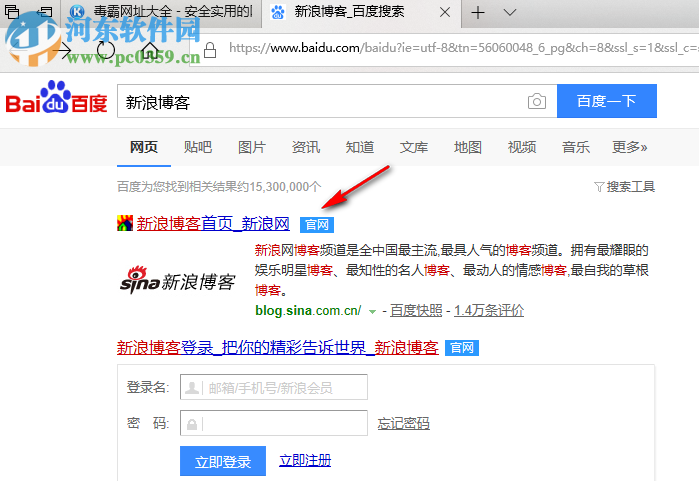Click the tab preview icon at top left

pyautogui.click(x=12, y=12)
